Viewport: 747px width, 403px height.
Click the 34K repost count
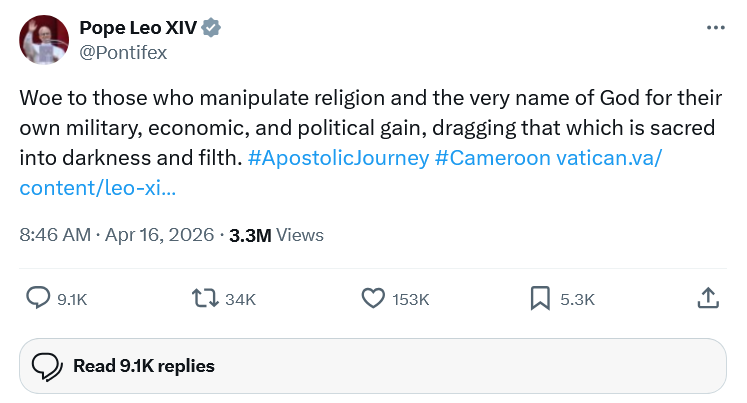point(241,299)
